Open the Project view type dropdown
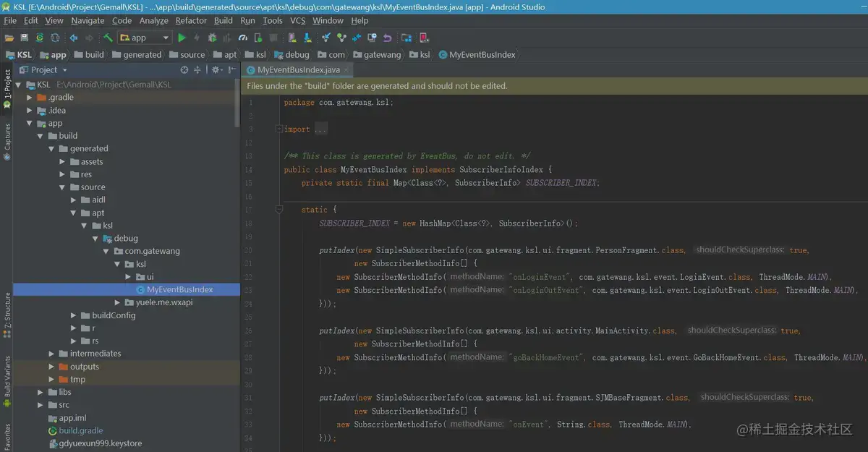The height and width of the screenshot is (452, 868). 64,70
